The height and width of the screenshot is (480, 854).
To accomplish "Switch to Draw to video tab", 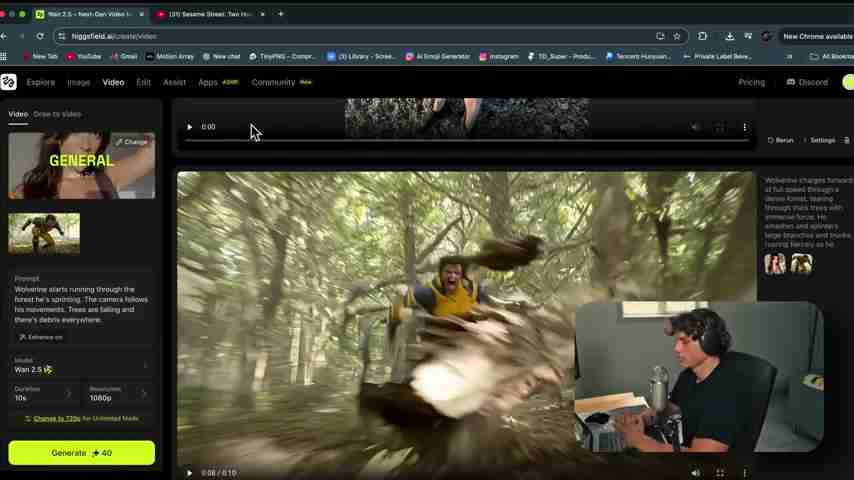I will point(57,114).
